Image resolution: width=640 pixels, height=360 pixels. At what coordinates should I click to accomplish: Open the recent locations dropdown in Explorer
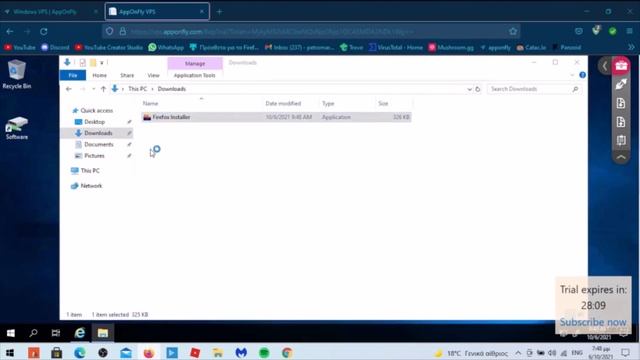[93, 89]
